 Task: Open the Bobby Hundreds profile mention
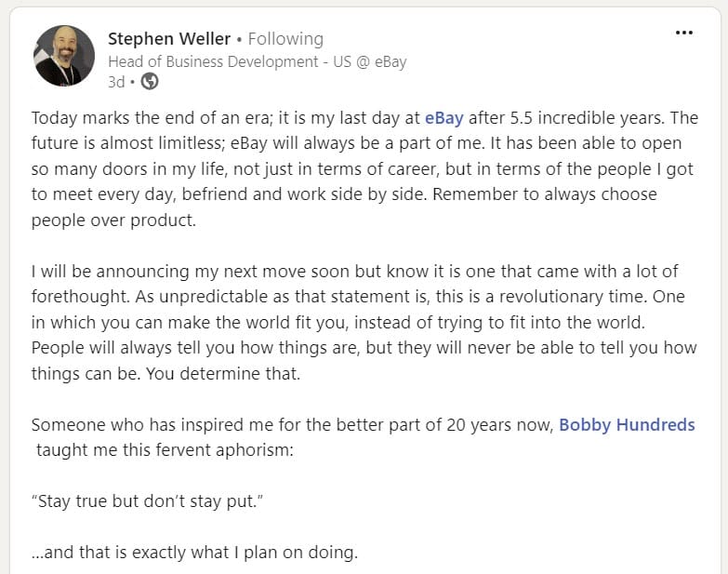coord(627,424)
